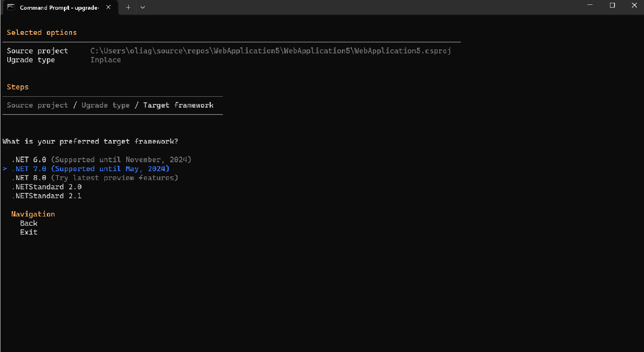Click the Target framework step breadcrumb
This screenshot has height=352, width=644.
(x=178, y=105)
